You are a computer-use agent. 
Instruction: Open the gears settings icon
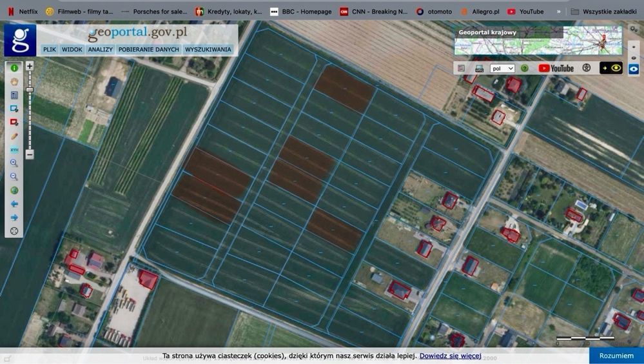634,29
